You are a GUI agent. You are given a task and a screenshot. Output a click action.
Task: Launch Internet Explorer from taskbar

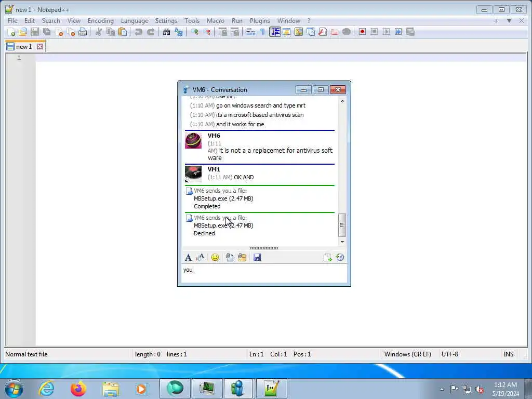click(x=46, y=389)
